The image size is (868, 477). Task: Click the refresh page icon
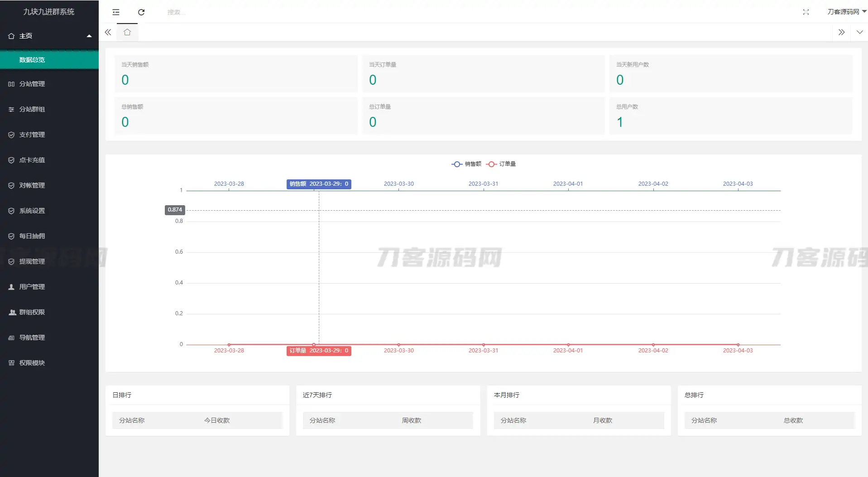(x=141, y=12)
